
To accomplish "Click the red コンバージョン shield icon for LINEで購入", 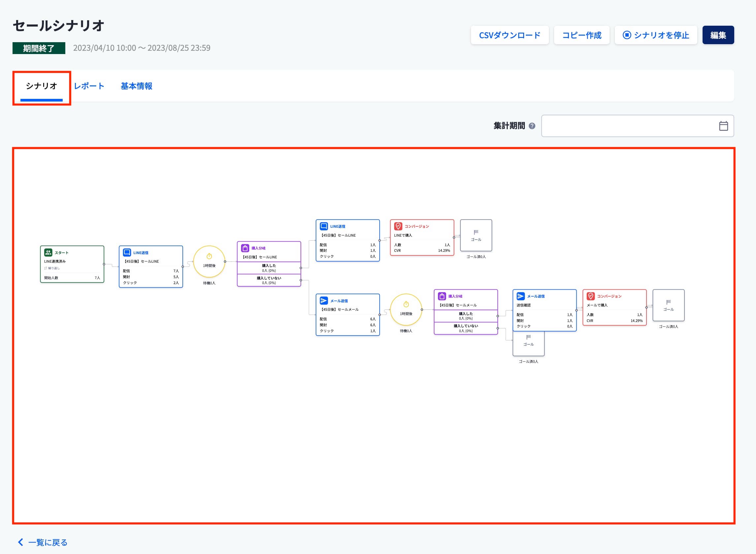I will click(399, 226).
